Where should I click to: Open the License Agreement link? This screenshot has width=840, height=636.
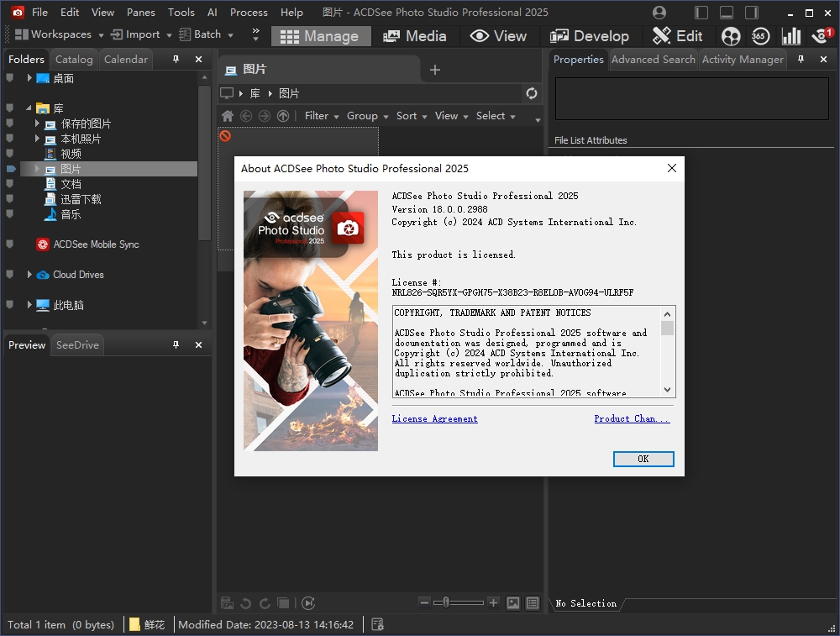coord(434,418)
